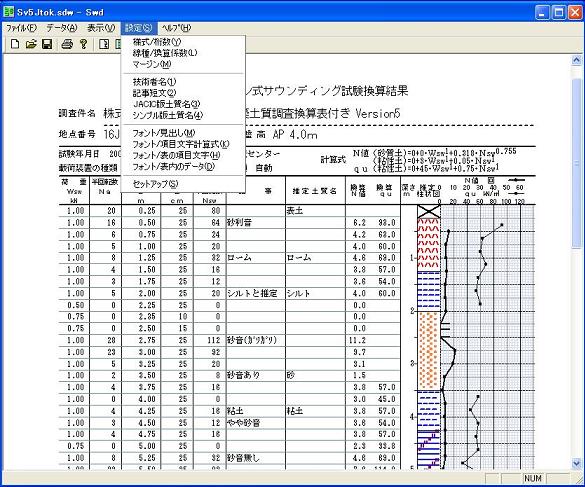Click the question mark Help icon
Screen dimensions: 585x487
tap(84, 44)
